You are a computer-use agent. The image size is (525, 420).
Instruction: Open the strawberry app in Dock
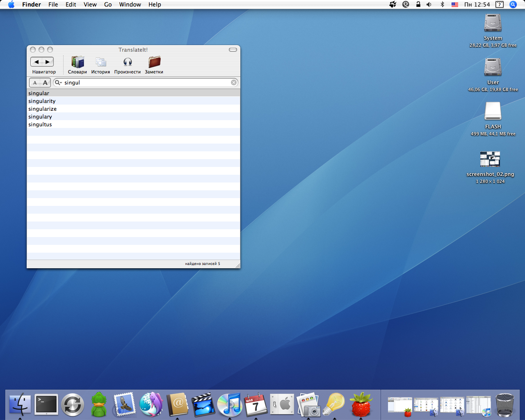361,404
